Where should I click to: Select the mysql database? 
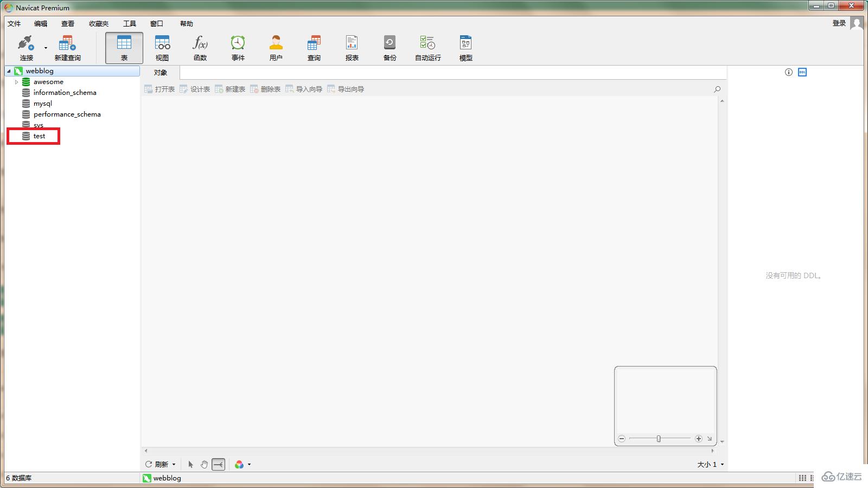(x=42, y=104)
